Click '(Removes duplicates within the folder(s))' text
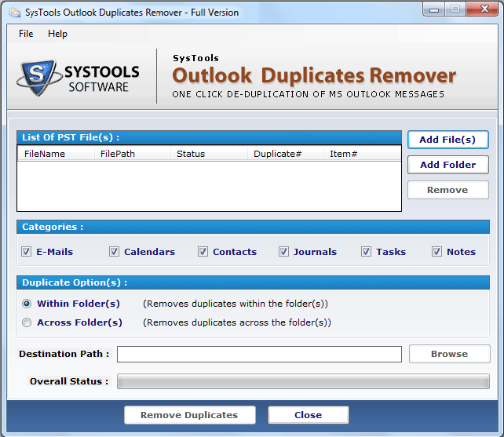Viewport: 504px width, 437px height. [x=236, y=304]
